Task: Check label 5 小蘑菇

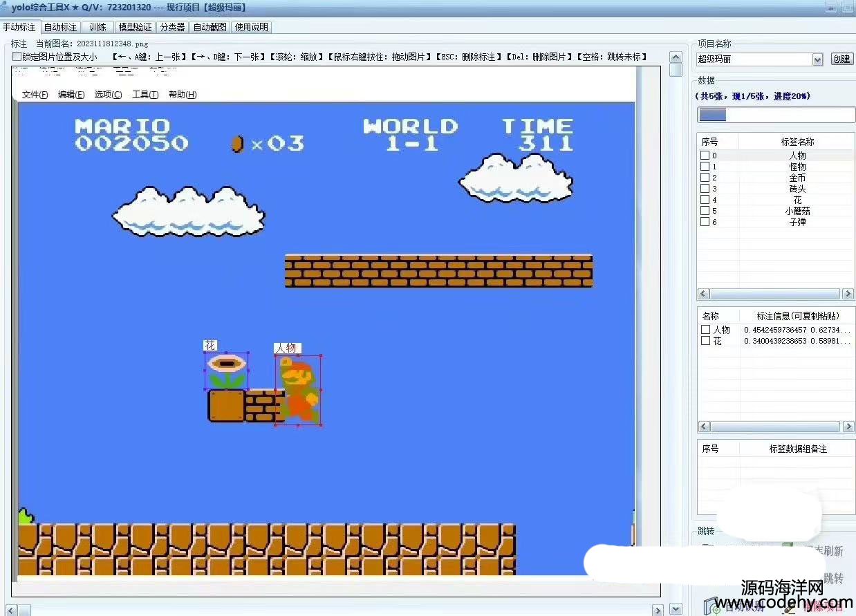Action: [705, 211]
